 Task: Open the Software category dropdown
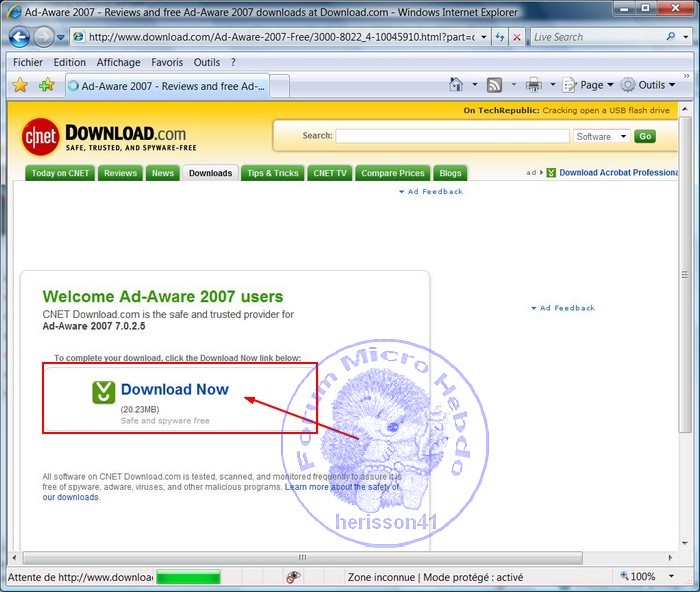(601, 136)
